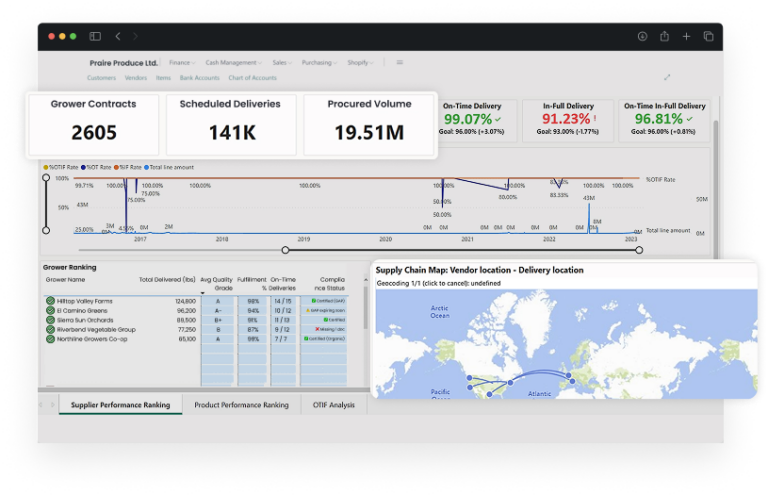Click the Procured Volume 19.51M card
This screenshot has height=495, width=768.
[369, 124]
